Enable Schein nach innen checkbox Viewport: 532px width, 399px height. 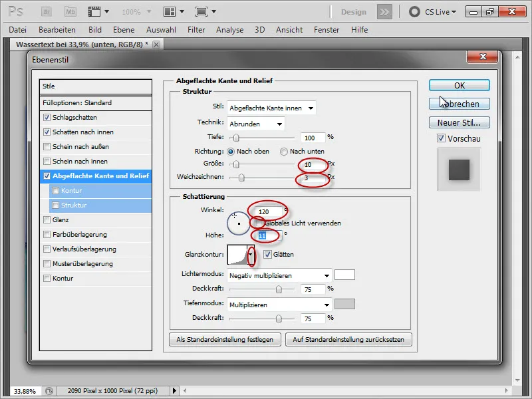(47, 161)
